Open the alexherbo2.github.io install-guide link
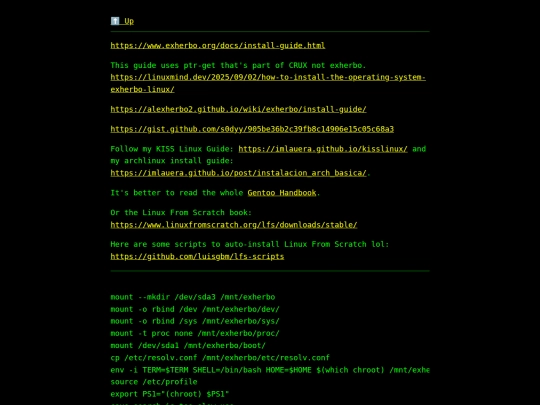 pos(238,109)
